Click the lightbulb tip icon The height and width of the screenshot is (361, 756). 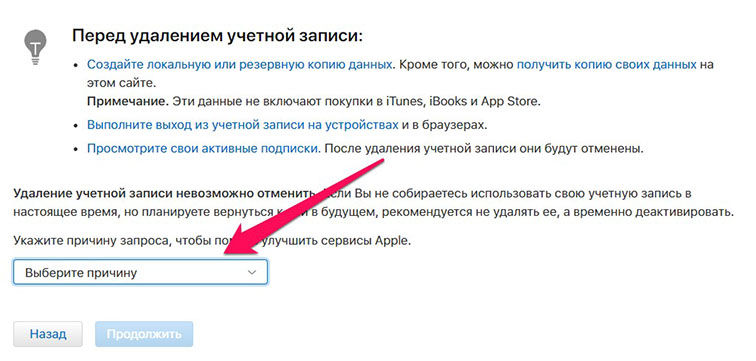pos(35,47)
